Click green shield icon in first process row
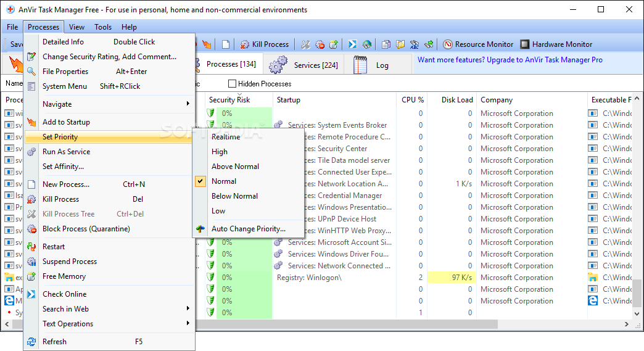Image resolution: width=644 pixels, height=351 pixels. (211, 113)
